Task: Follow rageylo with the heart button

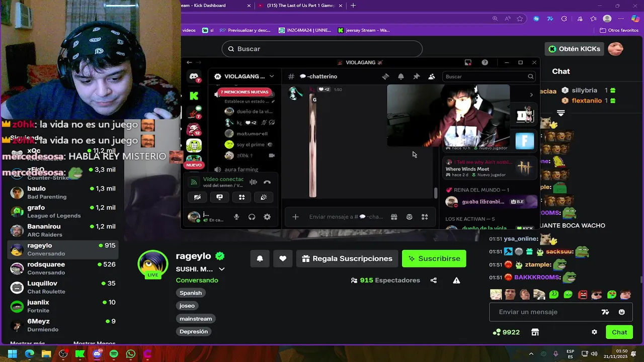Action: pyautogui.click(x=283, y=258)
